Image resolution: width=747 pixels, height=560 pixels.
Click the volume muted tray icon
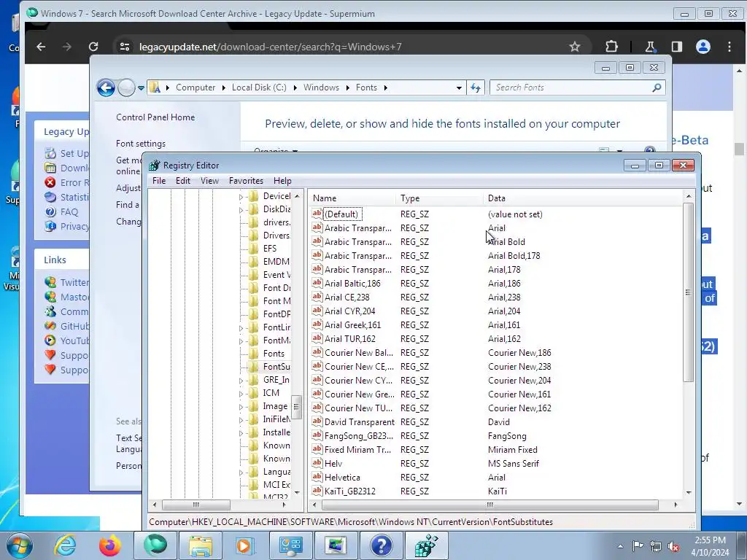(673, 547)
